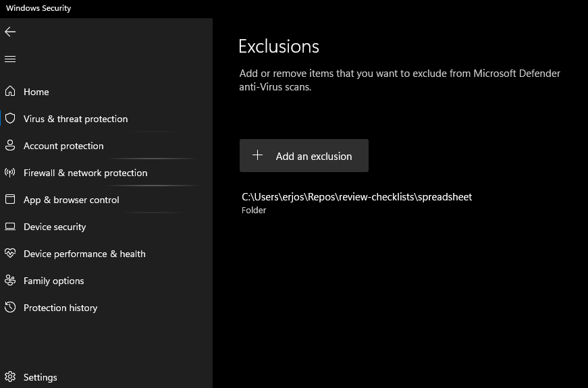Open Home in sidebar
The image size is (588, 388).
pyautogui.click(x=36, y=92)
